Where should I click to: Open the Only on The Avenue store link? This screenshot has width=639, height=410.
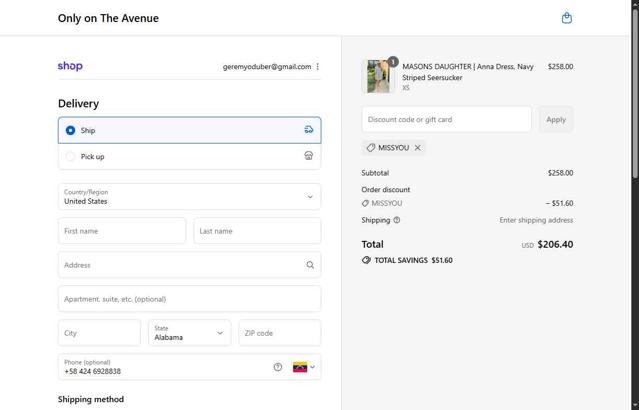[x=108, y=18]
